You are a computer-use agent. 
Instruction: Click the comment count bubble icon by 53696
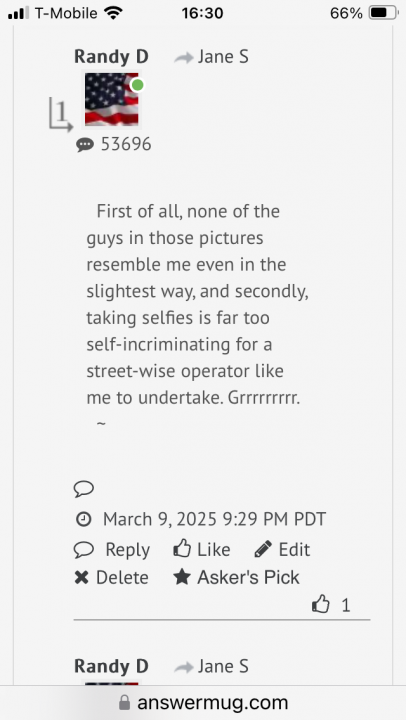tap(85, 145)
